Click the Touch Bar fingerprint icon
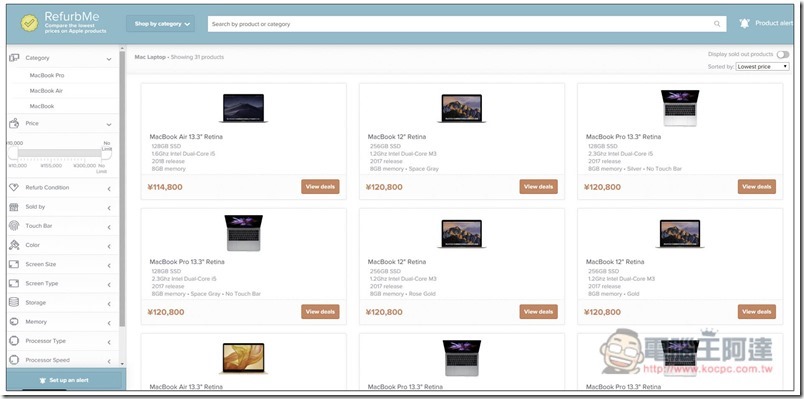804x399 pixels. pos(14,226)
